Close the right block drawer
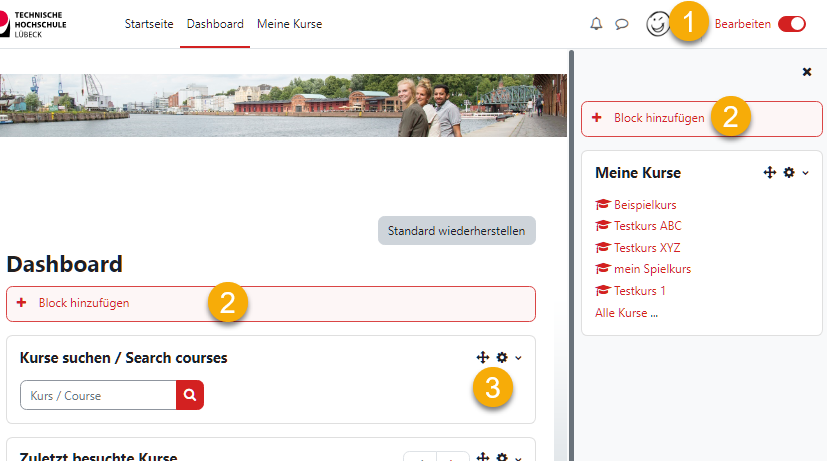Image resolution: width=827 pixels, height=461 pixels. coord(806,72)
